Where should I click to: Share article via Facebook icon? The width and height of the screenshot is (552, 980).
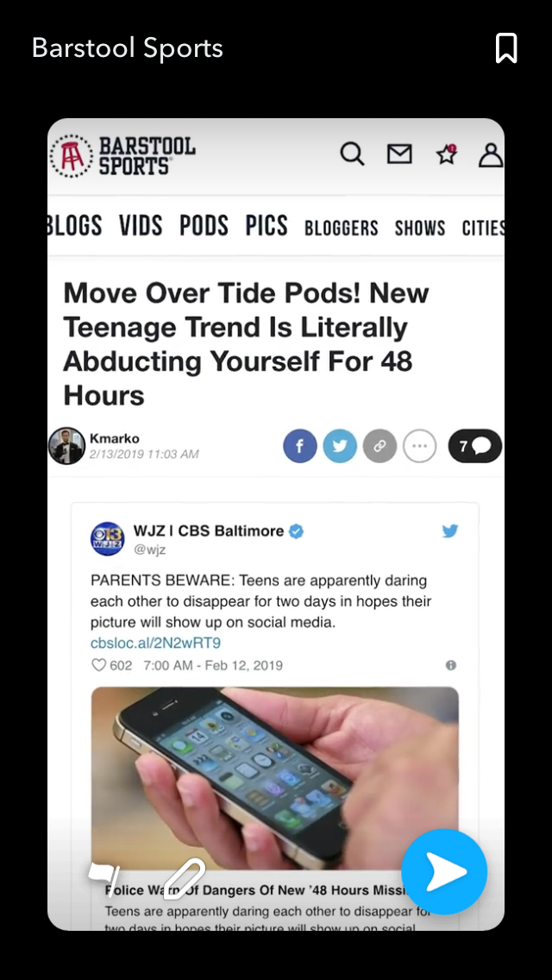300,446
